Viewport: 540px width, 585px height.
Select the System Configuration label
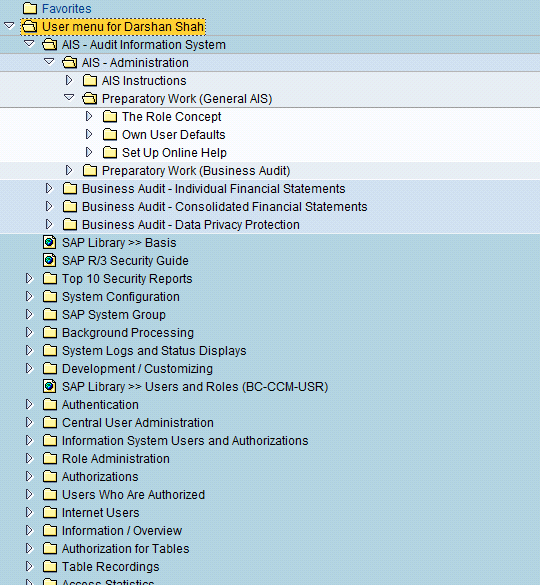(121, 297)
